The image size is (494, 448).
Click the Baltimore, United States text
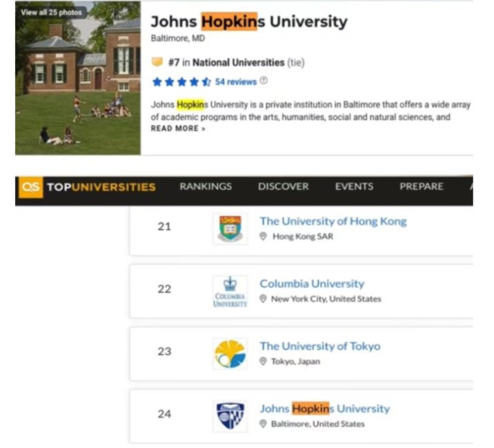(317, 424)
